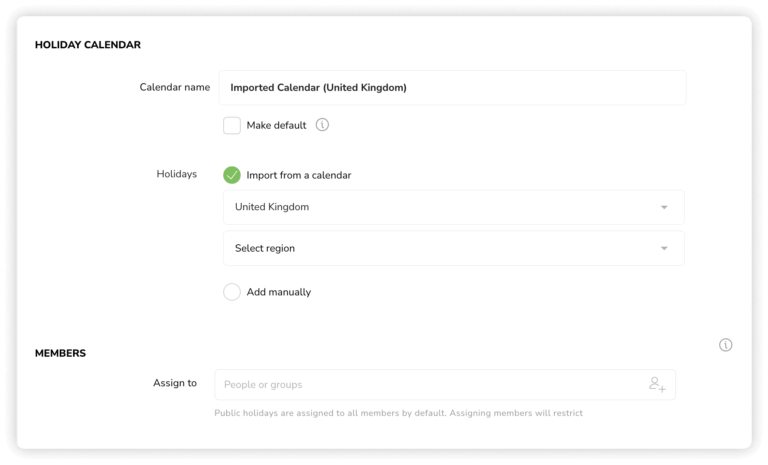Viewport: 768px width, 465px height.
Task: Click the arrow on the Select region dropdown
Action: pos(664,248)
